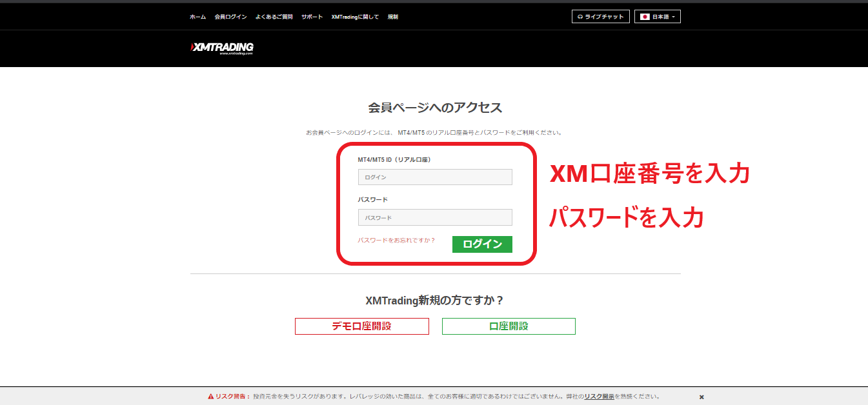Viewport: 868px width, 405px height.
Task: Open 会員ログイン from the top menu
Action: coord(230,17)
